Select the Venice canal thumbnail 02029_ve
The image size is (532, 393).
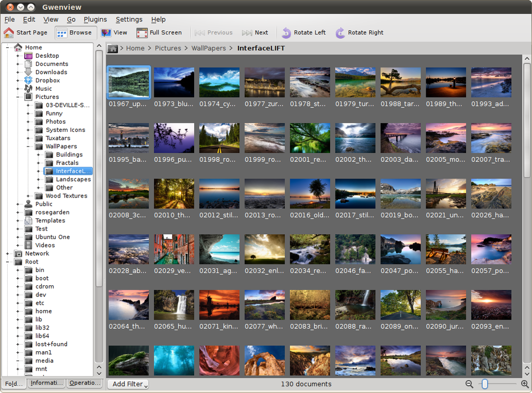click(174, 249)
